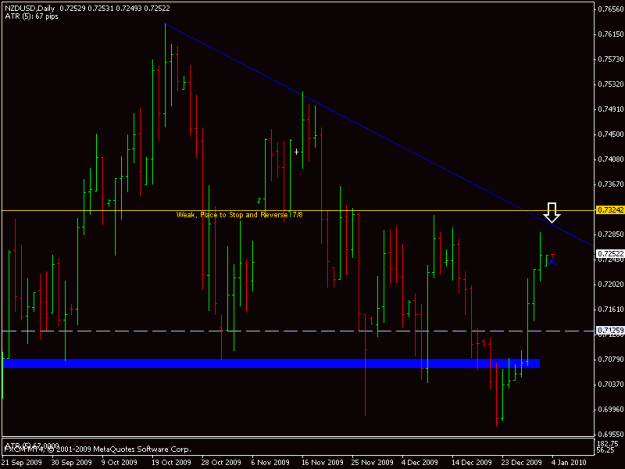Click price axis label 0.76150
This screenshot has height=469, width=625.
tap(611, 34)
